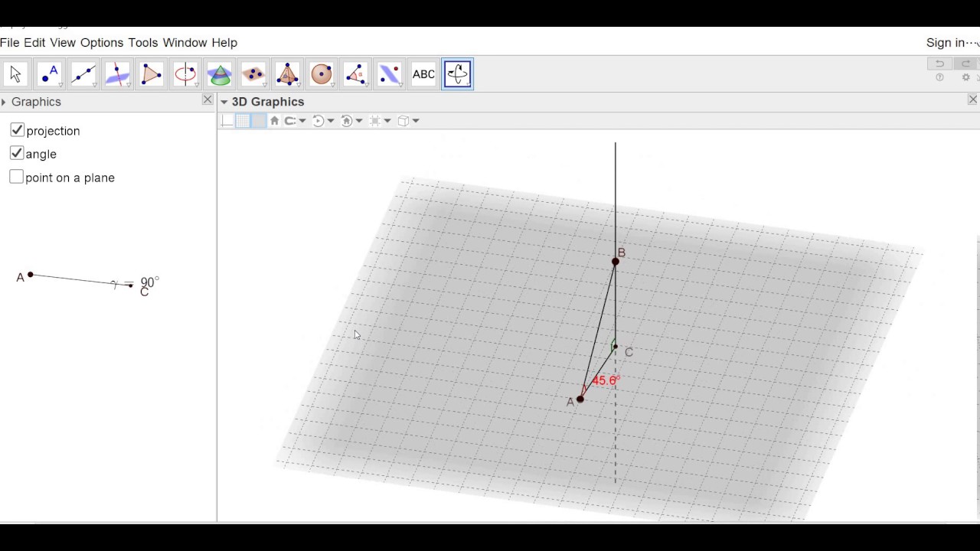Select the Perpendicular Line tool
Image resolution: width=980 pixels, height=551 pixels.
coord(117,74)
